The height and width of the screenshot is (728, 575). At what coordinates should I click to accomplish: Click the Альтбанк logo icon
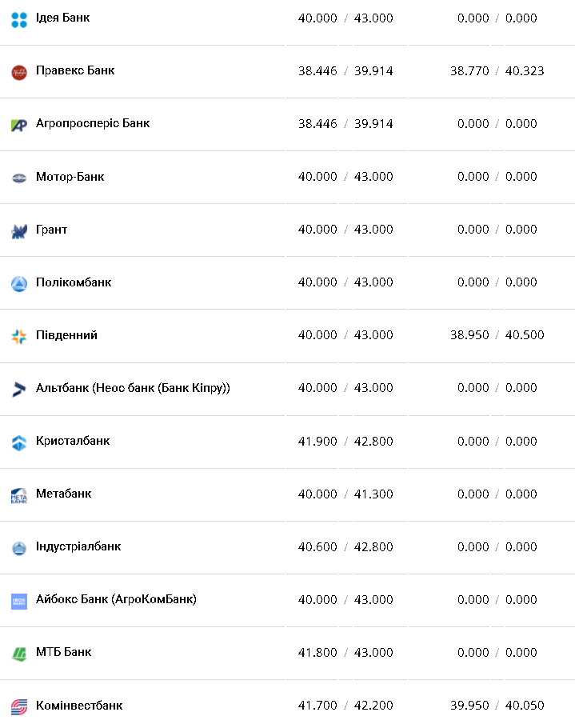(x=19, y=390)
